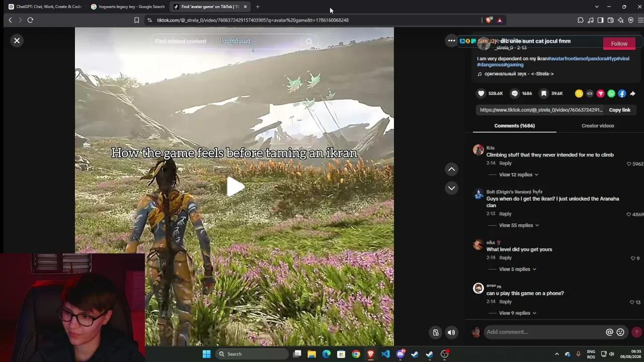Open the emoji picker in comment box
This screenshot has width=644, height=362.
(620, 332)
